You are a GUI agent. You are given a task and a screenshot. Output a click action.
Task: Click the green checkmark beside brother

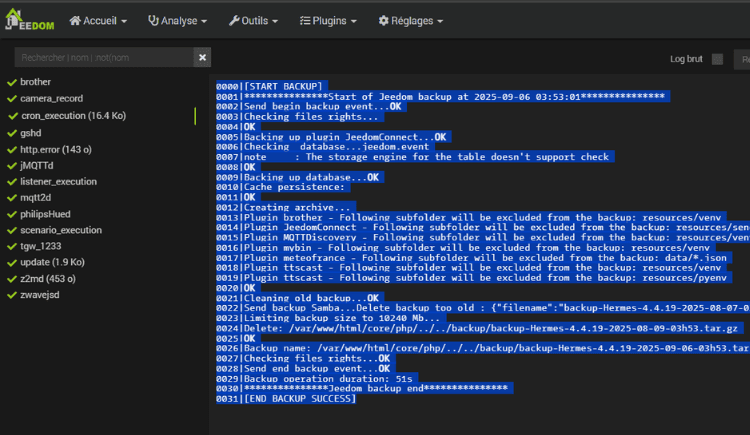[12, 82]
